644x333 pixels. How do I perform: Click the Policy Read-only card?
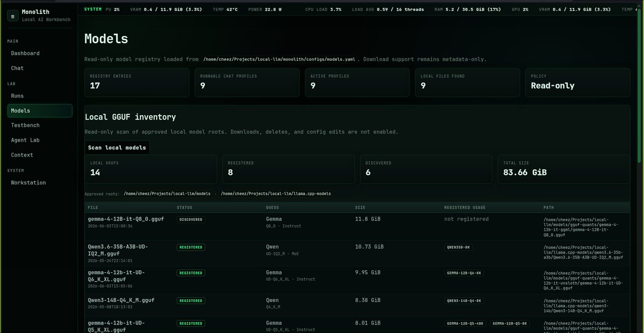coord(577,82)
